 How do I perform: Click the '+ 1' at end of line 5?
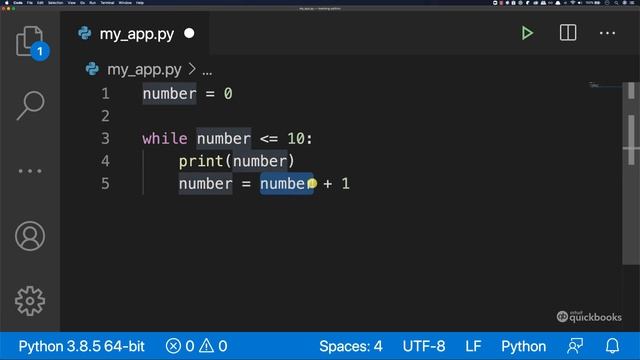pyautogui.click(x=336, y=183)
